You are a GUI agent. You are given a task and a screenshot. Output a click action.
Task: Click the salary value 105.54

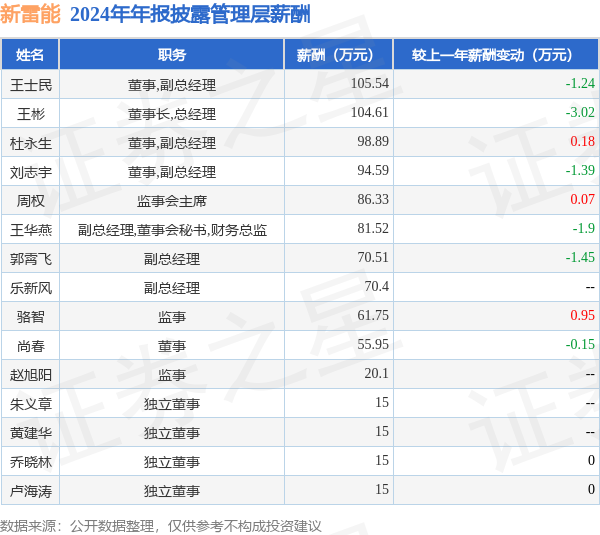370,83
